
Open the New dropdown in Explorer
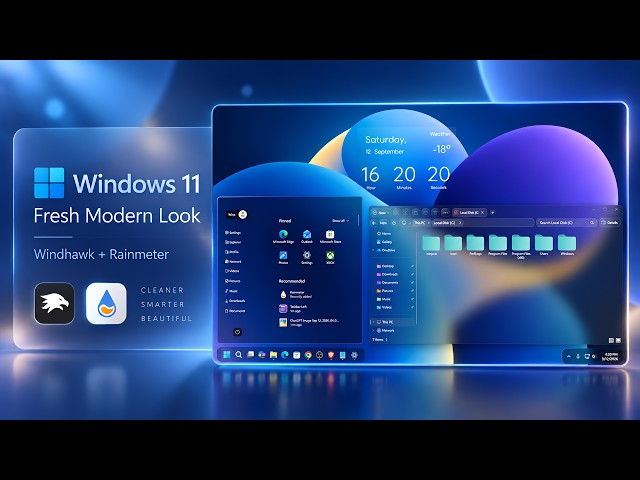pyautogui.click(x=381, y=213)
